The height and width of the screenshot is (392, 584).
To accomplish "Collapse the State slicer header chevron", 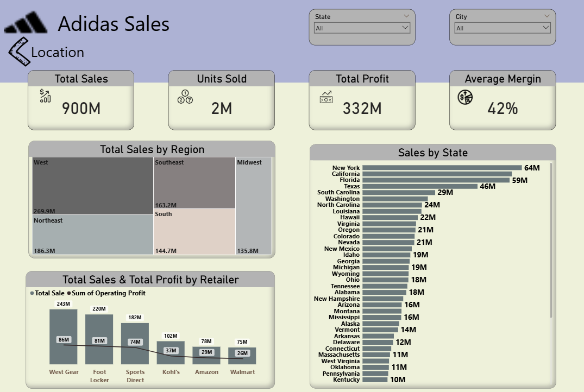I will click(406, 16).
